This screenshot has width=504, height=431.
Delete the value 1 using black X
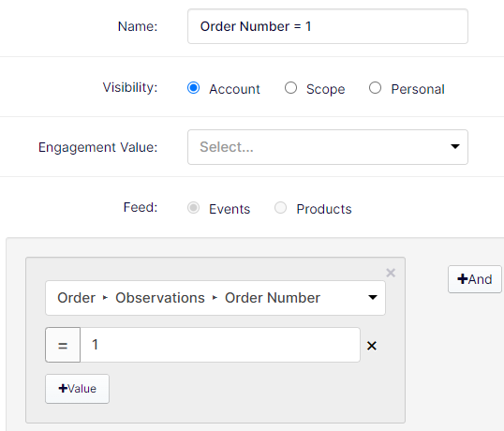[x=372, y=346]
